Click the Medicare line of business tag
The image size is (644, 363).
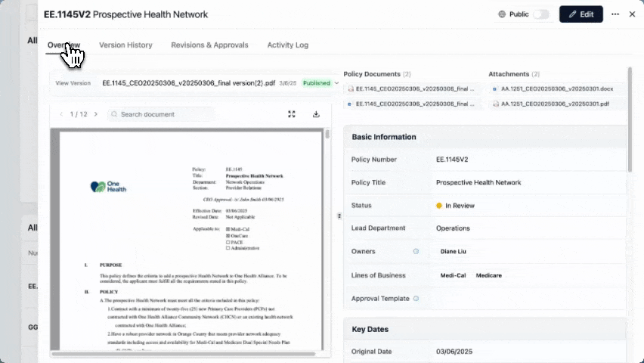pos(488,275)
